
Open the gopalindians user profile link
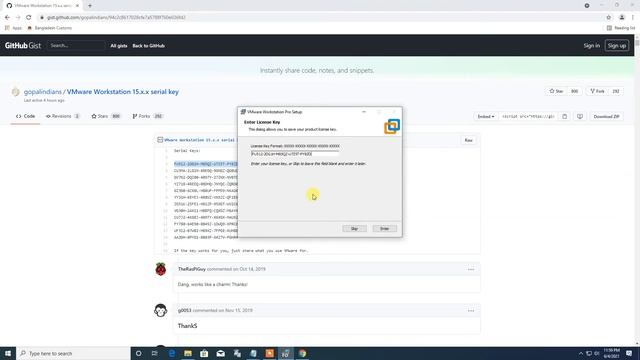(42, 92)
